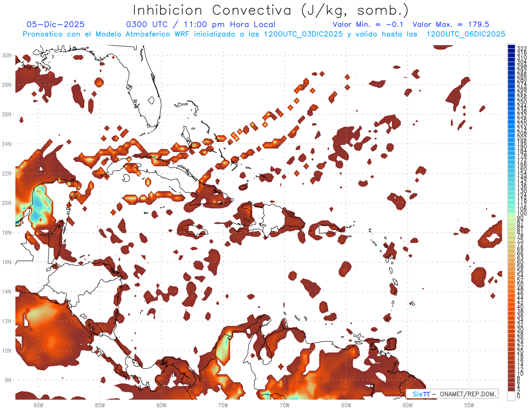Click the '14N' latitude label

pos(7,291)
